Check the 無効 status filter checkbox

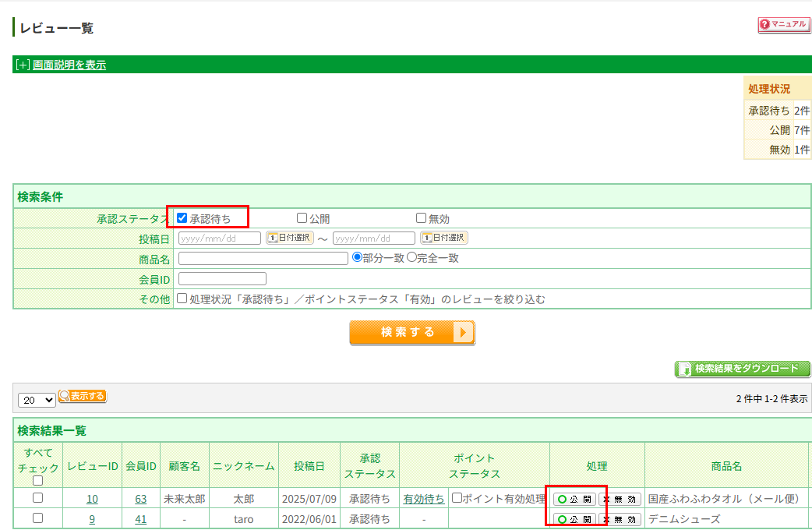tap(422, 218)
